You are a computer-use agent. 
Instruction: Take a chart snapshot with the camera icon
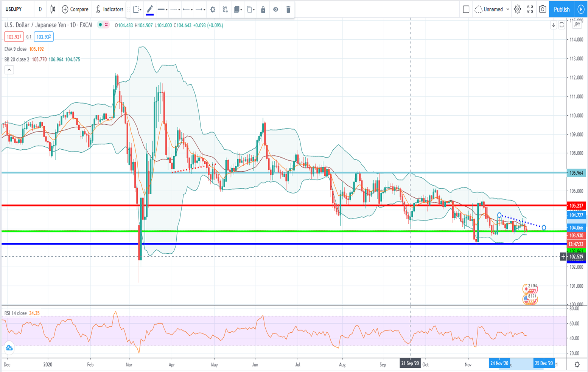pyautogui.click(x=542, y=9)
